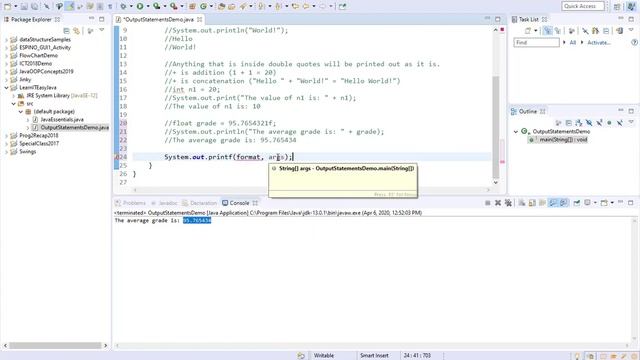
Task: Click the Open Type icon in toolbar
Action: click(x=221, y=6)
